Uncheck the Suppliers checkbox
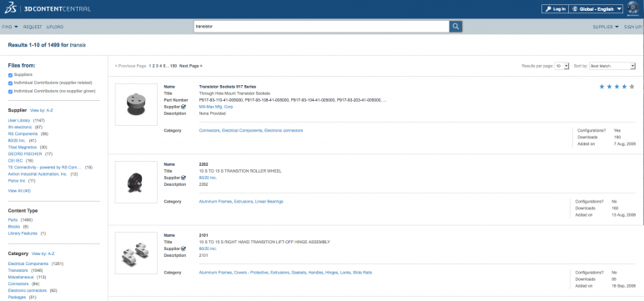Image resolution: width=644 pixels, height=301 pixels. pos(10,75)
